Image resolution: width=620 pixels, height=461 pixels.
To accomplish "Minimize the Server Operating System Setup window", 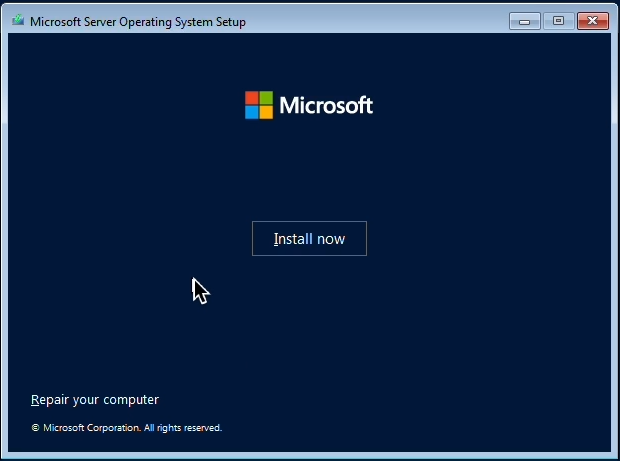I will click(524, 21).
